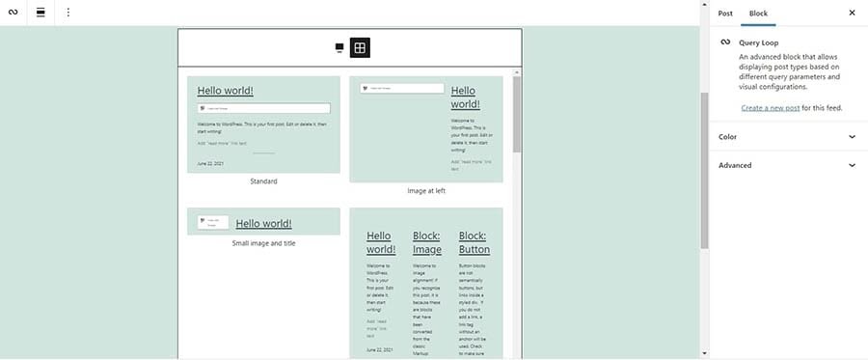The image size is (868, 360).
Task: Switch to the Post tab
Action: coord(725,14)
